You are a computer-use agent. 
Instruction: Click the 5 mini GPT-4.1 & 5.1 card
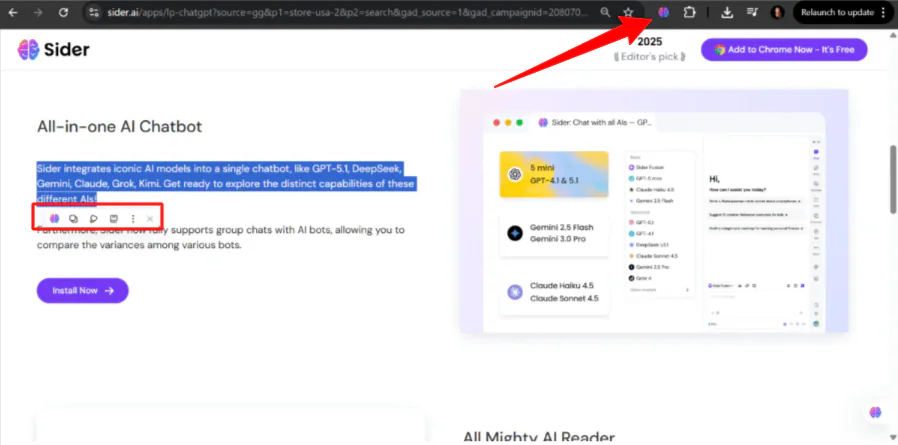tap(554, 174)
